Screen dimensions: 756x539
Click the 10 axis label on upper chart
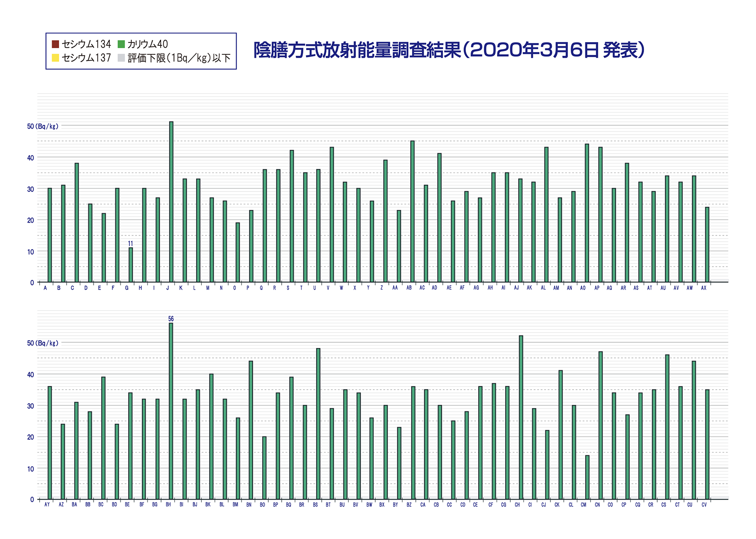31,252
